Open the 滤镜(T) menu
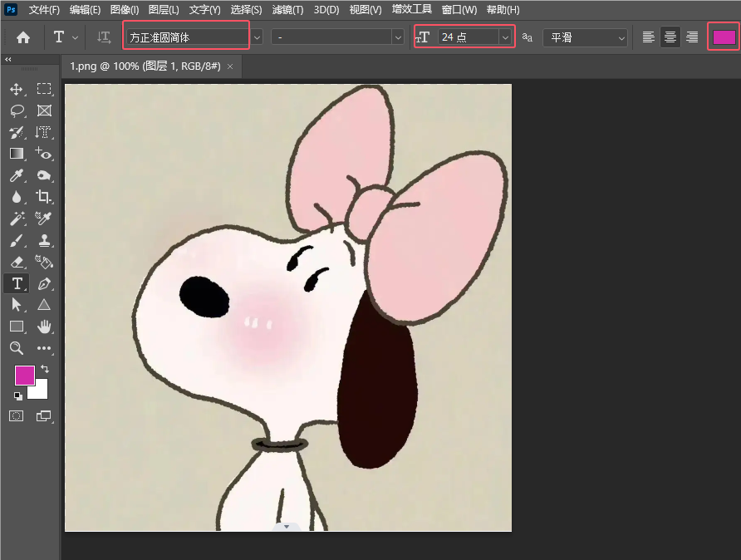The width and height of the screenshot is (741, 560). pyautogui.click(x=287, y=10)
